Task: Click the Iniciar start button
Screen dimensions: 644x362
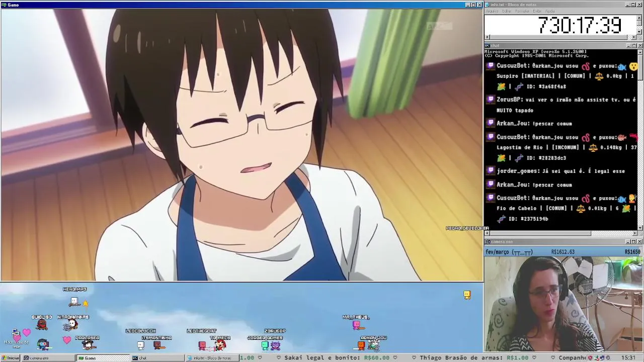Action: point(11,358)
